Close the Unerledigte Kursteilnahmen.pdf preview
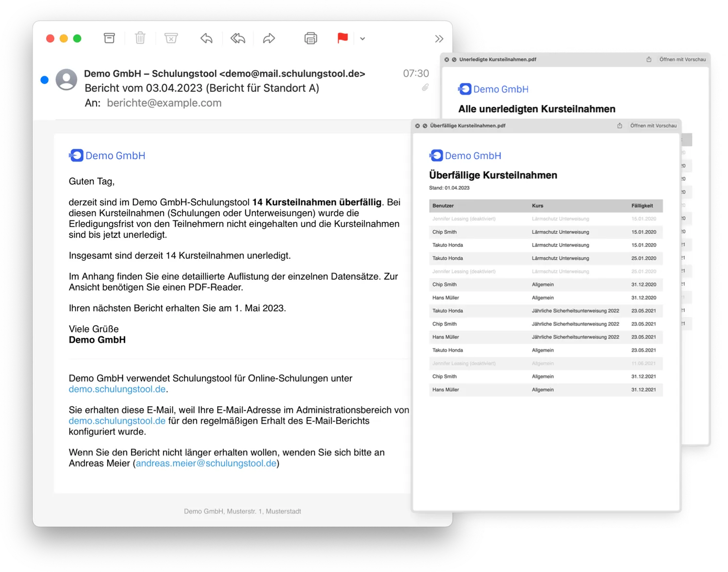The width and height of the screenshot is (728, 572). [447, 60]
